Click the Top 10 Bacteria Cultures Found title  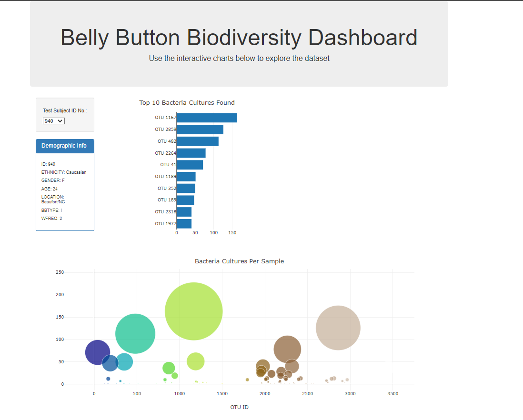coord(187,102)
